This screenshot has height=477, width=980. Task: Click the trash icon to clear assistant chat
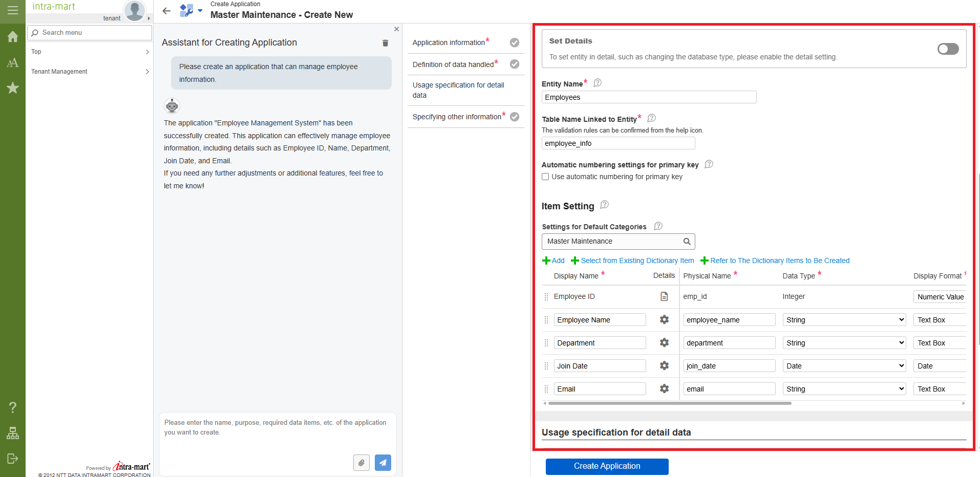pyautogui.click(x=385, y=43)
